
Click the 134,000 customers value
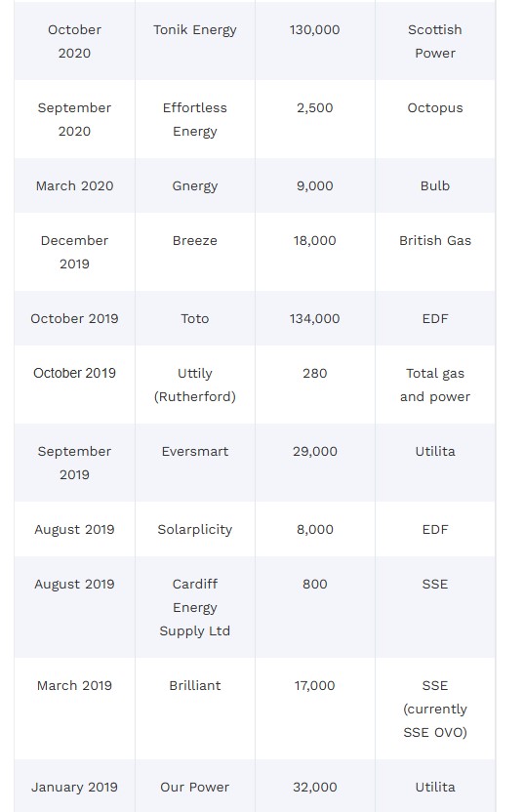(315, 318)
